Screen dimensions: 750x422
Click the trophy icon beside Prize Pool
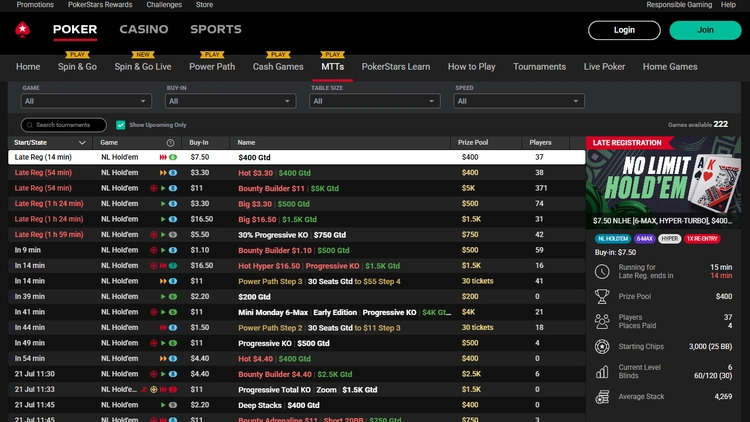pos(602,296)
